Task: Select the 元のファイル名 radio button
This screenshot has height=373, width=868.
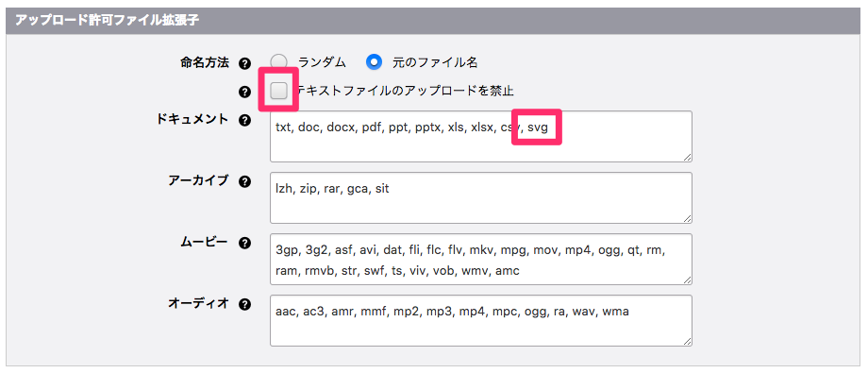Action: (375, 62)
